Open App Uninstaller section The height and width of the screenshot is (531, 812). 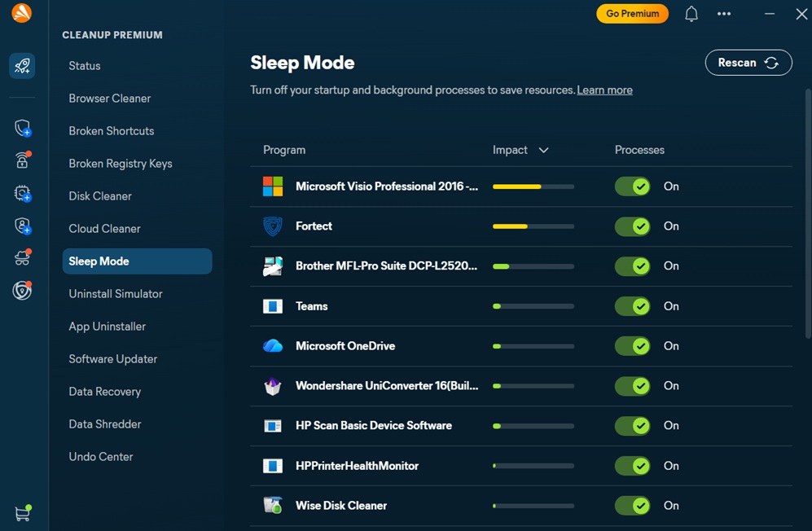[108, 327]
